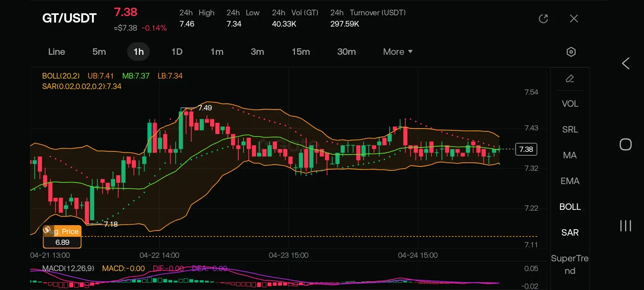Tap the 7.49 high price marker
This screenshot has height=290, width=644.
tap(205, 108)
